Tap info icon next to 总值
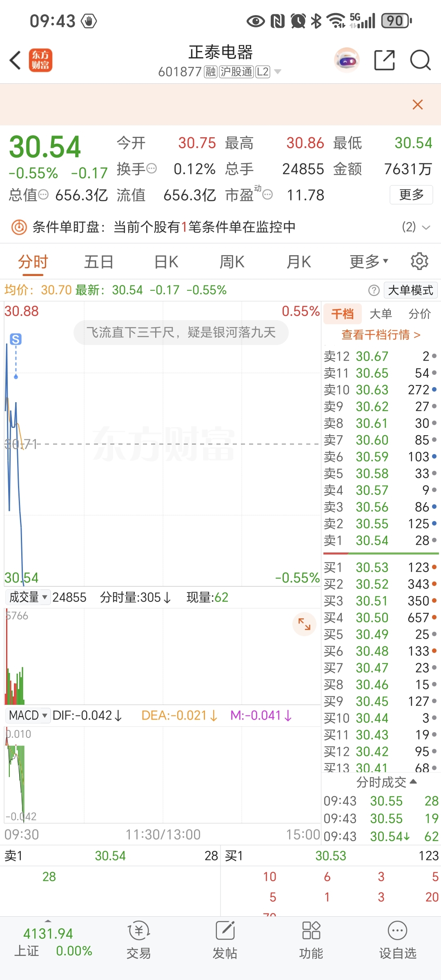441x980 pixels. (43, 195)
